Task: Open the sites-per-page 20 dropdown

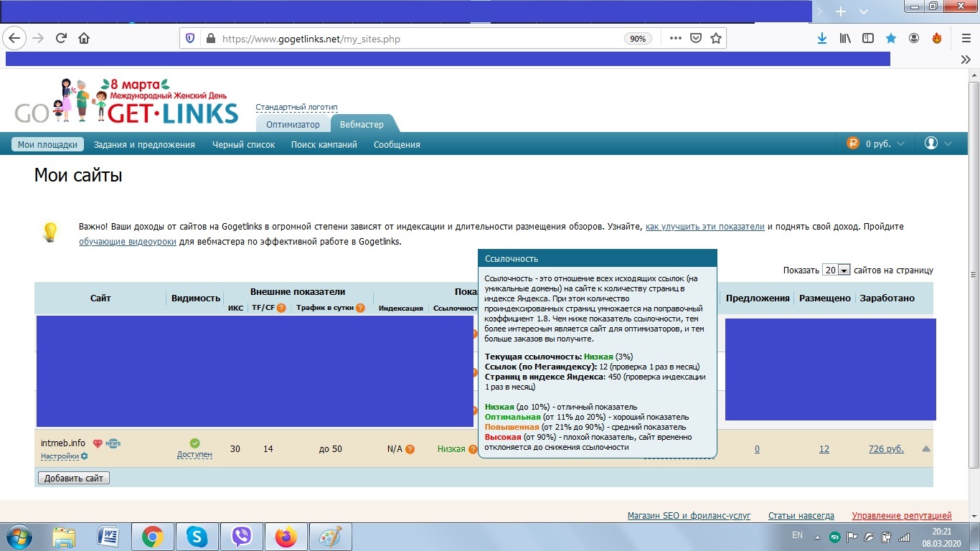Action: point(836,270)
